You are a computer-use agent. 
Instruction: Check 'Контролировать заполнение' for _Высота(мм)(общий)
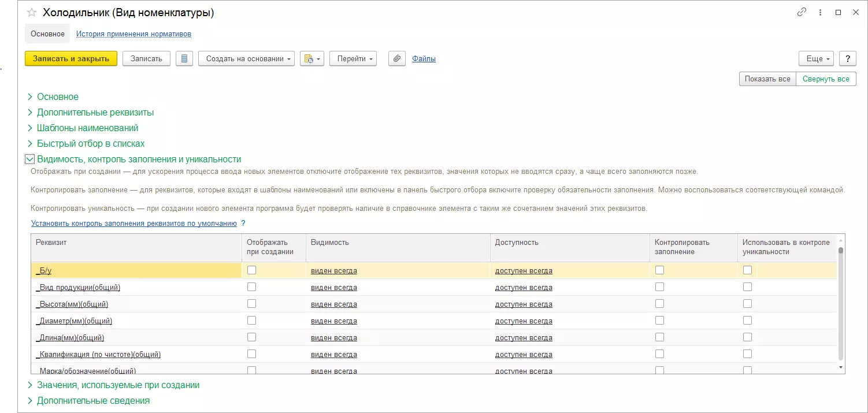(x=659, y=303)
